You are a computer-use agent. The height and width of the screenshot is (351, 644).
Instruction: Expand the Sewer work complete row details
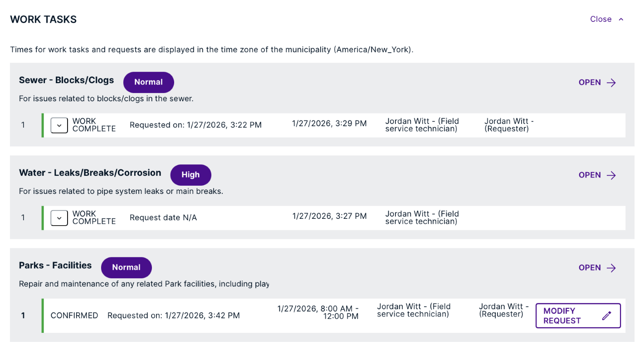(x=59, y=125)
